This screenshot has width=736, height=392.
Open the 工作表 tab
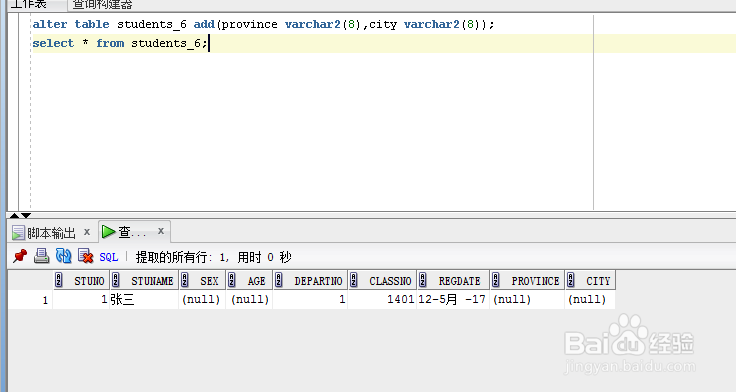29,5
